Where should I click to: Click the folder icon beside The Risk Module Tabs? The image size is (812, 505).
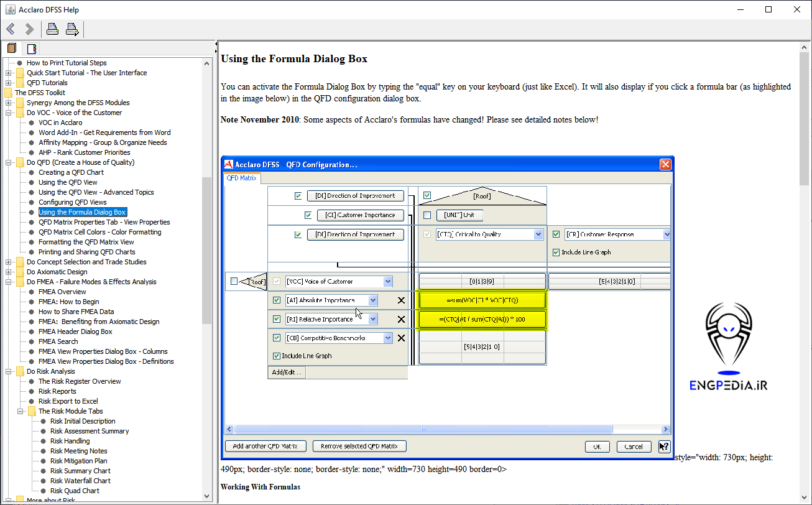pyautogui.click(x=32, y=411)
